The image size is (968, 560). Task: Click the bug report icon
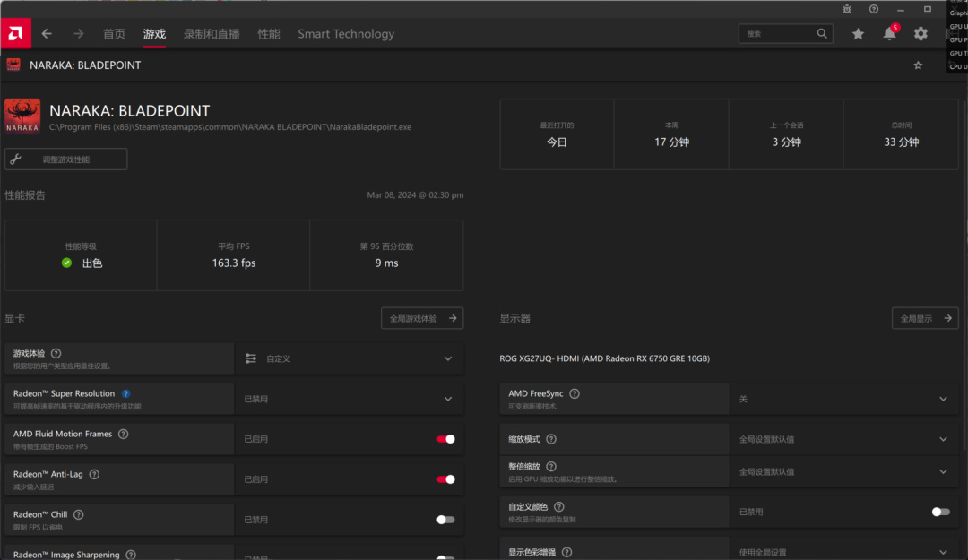847,9
